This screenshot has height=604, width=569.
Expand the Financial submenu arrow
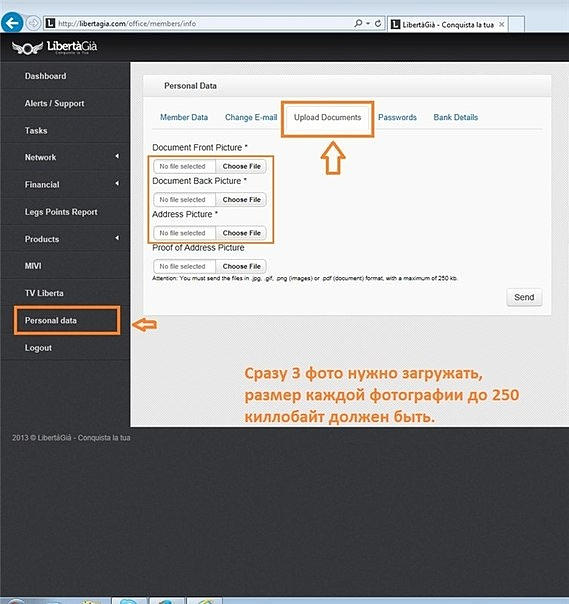(117, 183)
